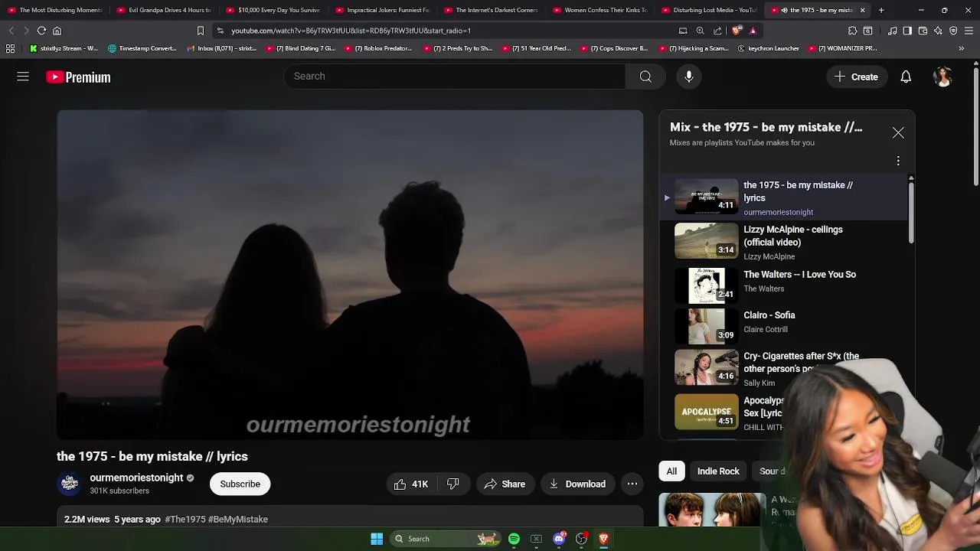Go to browser home page
Viewport: 980px width, 551px height.
pos(57,31)
